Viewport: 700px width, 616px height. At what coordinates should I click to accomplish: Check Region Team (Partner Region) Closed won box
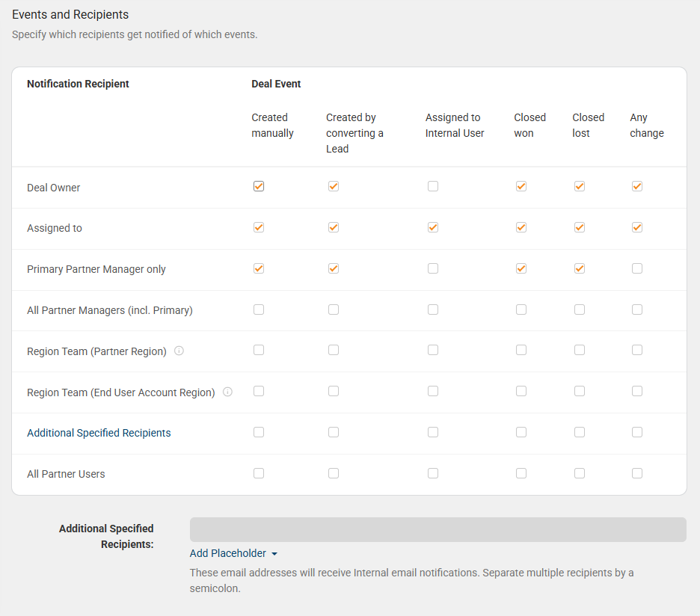(521, 350)
